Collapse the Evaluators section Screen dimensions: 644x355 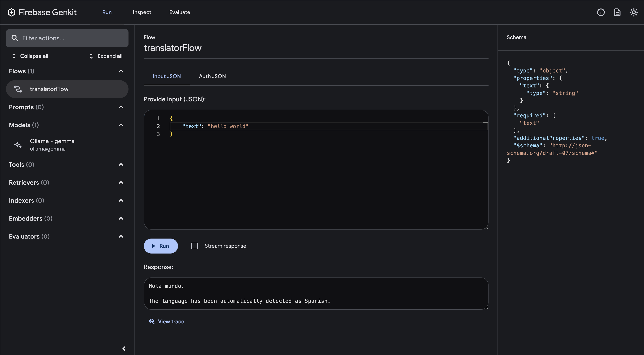(121, 237)
